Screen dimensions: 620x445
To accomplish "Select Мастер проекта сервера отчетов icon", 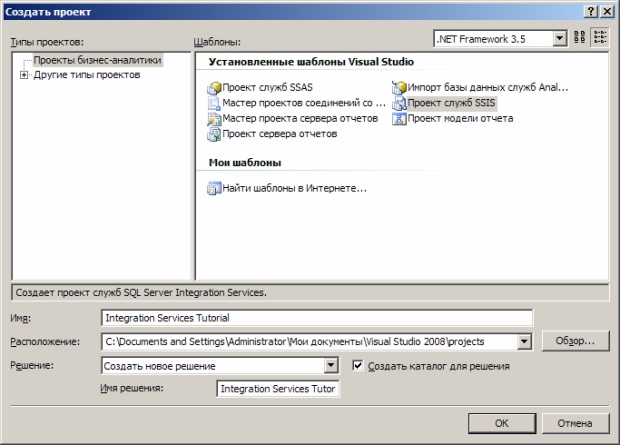I will click(x=213, y=119).
